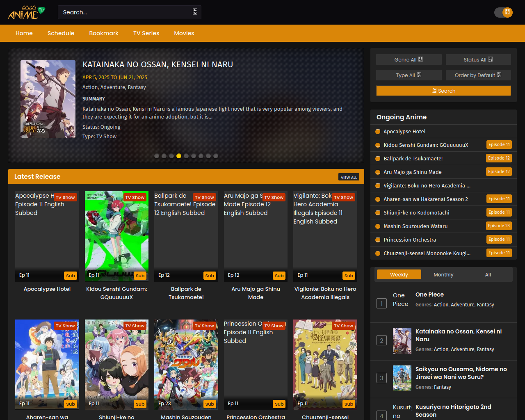Toggle the dark/light mode switch

coord(503,12)
